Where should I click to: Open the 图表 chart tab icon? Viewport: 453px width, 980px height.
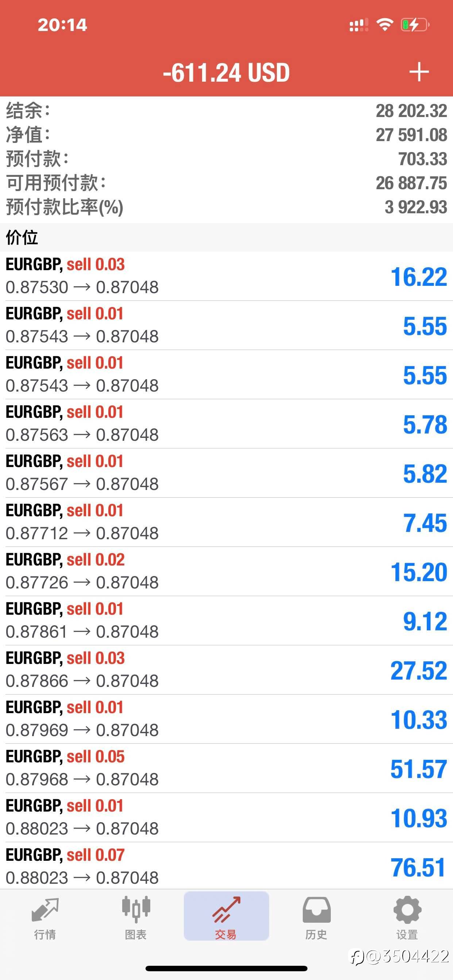136,909
